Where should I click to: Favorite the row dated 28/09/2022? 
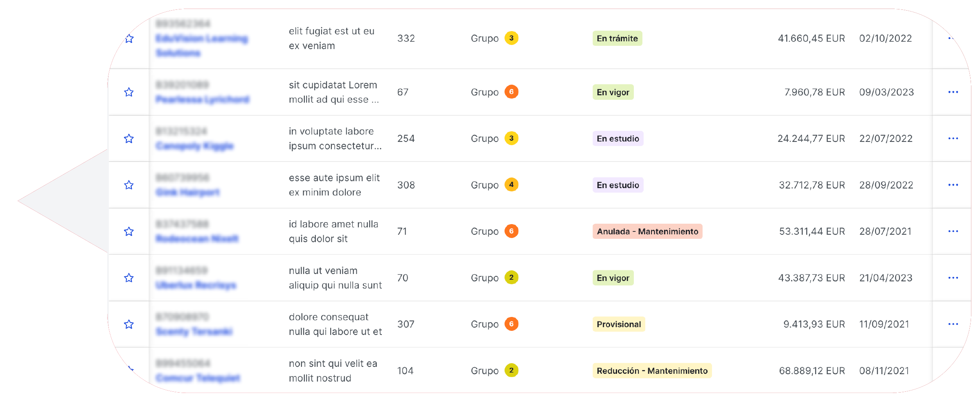click(129, 185)
